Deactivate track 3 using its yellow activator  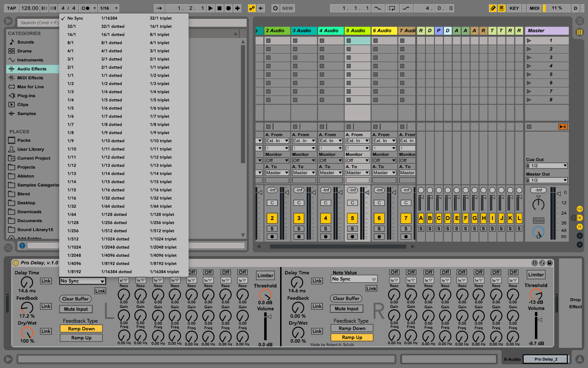coord(299,218)
